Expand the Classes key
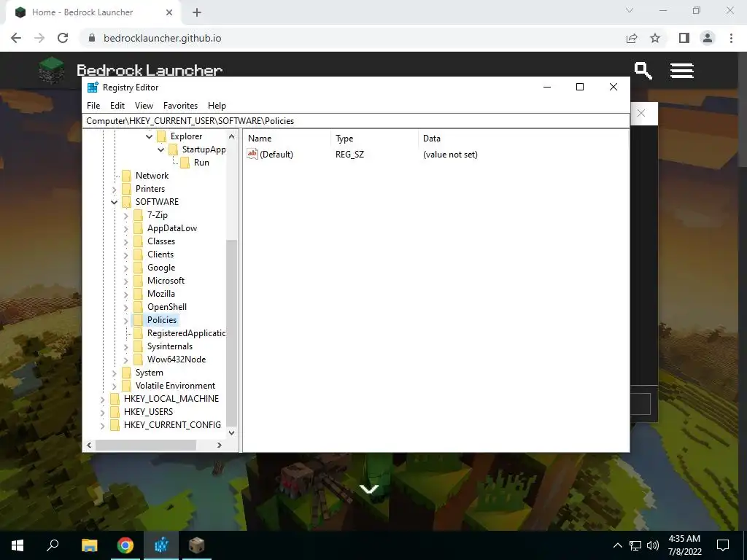This screenshot has height=560, width=747. click(125, 242)
